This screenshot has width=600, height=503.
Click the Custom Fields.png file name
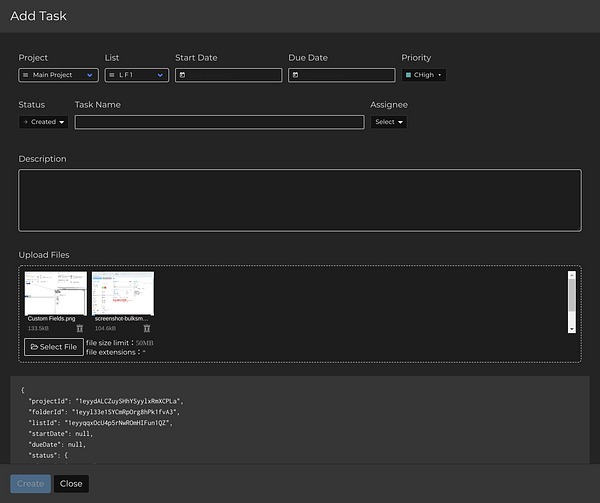pos(51,319)
